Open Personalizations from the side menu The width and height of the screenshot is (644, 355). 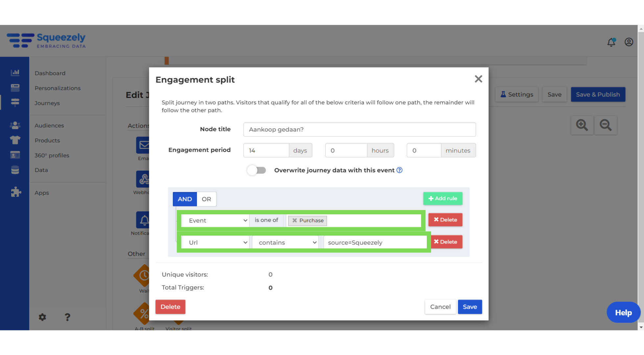(57, 88)
